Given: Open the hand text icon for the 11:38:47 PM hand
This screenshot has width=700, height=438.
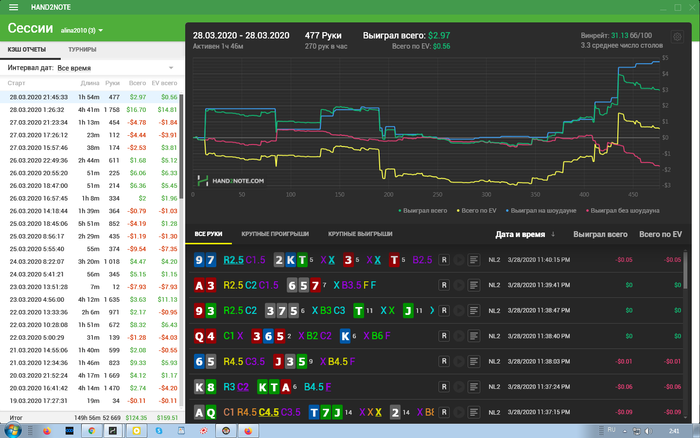Looking at the screenshot, I should click(474, 310).
